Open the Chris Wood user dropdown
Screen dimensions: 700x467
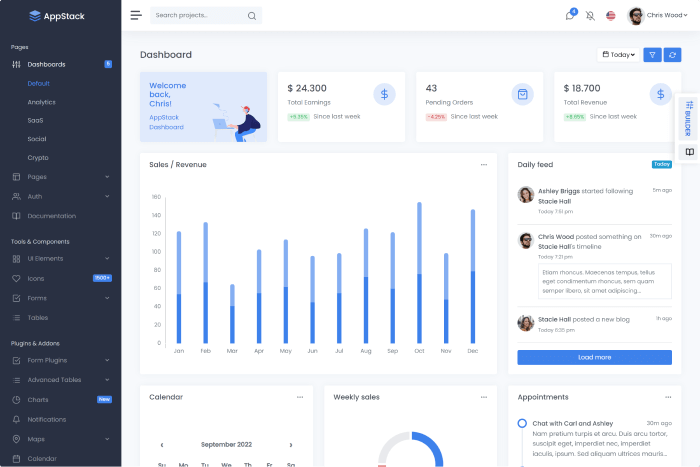[667, 15]
